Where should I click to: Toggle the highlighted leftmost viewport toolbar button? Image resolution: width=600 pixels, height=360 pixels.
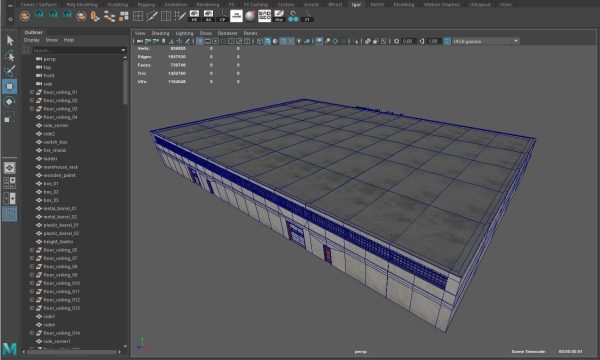point(200,41)
